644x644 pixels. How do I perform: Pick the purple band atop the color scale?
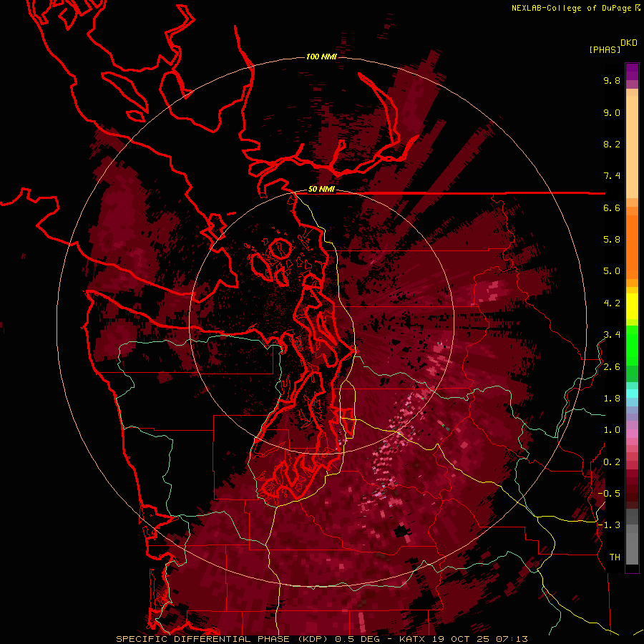pyautogui.click(x=632, y=72)
